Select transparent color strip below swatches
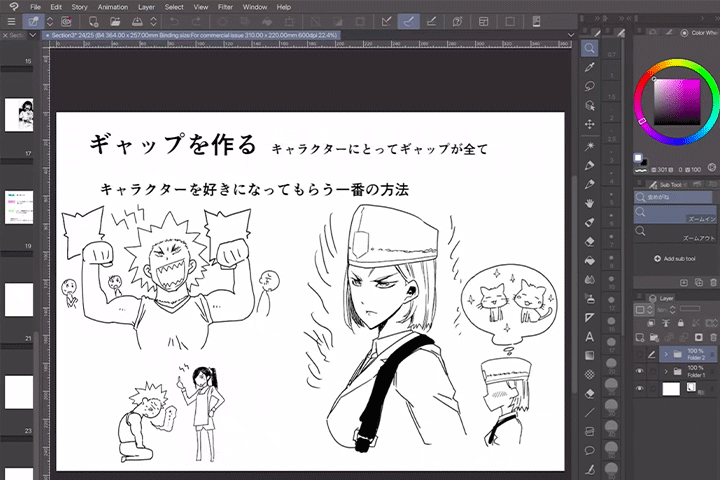Image resolution: width=720 pixels, height=480 pixels. [x=640, y=170]
